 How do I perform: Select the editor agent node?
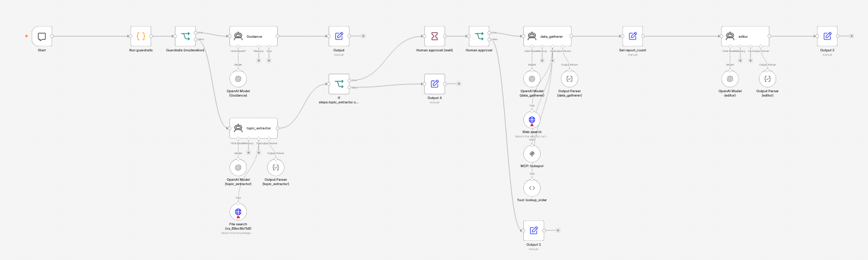click(745, 36)
